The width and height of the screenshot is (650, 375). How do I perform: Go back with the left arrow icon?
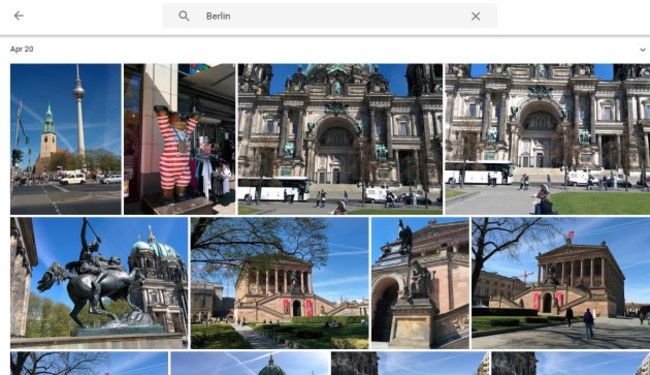click(19, 16)
